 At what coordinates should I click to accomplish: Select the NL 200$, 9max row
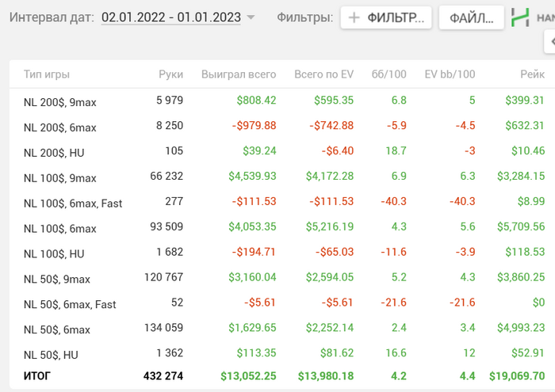click(282, 101)
